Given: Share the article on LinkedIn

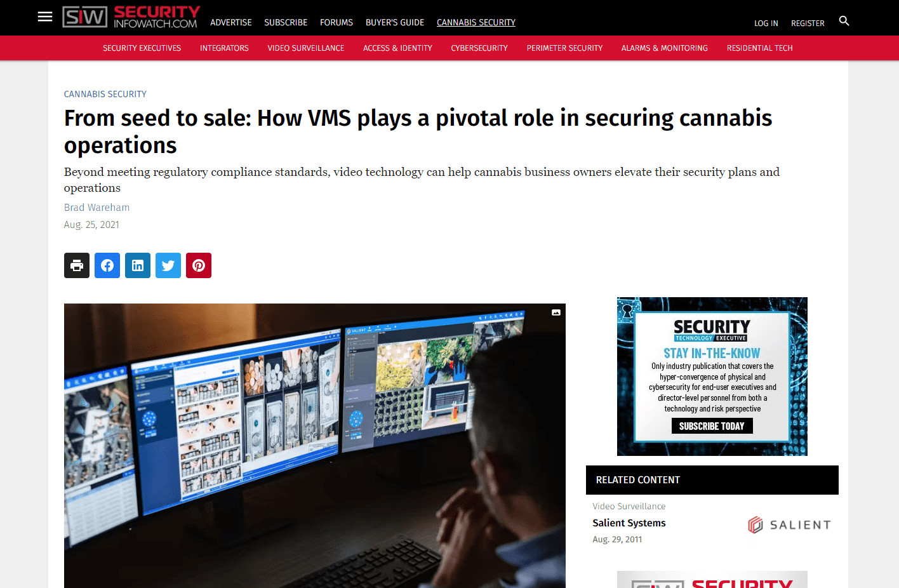Looking at the screenshot, I should (138, 265).
